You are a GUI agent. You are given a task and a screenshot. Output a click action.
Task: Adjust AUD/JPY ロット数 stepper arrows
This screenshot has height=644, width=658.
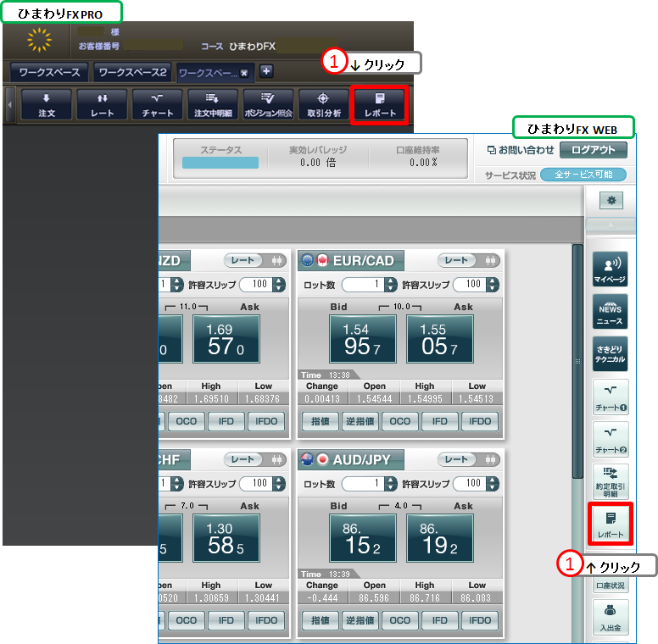(x=391, y=484)
